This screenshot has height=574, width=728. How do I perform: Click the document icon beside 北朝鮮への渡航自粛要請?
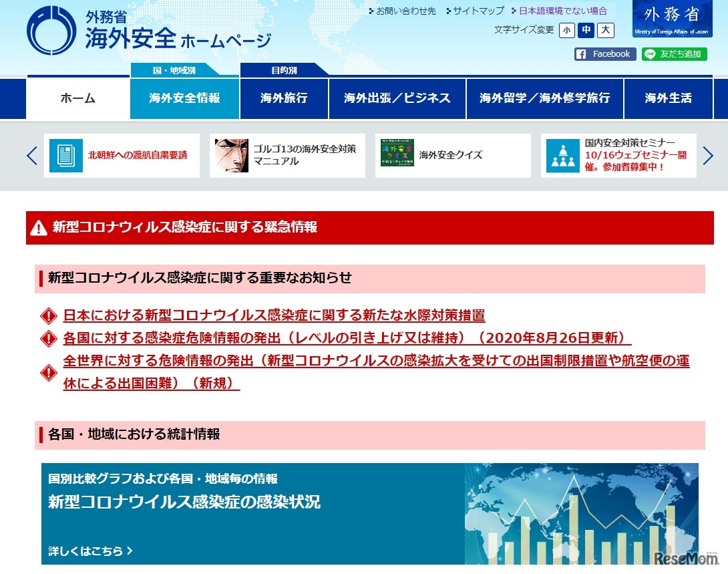coord(65,155)
